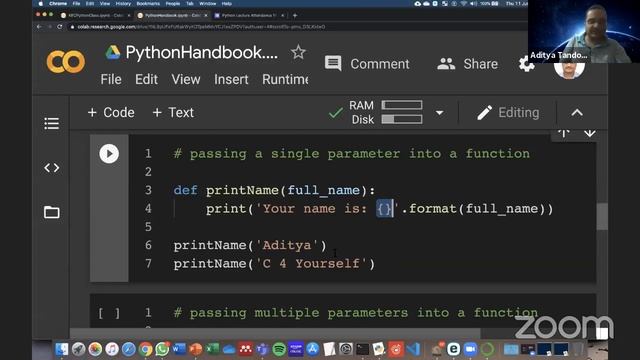Open the table of contents sidebar icon
Viewport: 640px width, 360px height.
pos(51,123)
